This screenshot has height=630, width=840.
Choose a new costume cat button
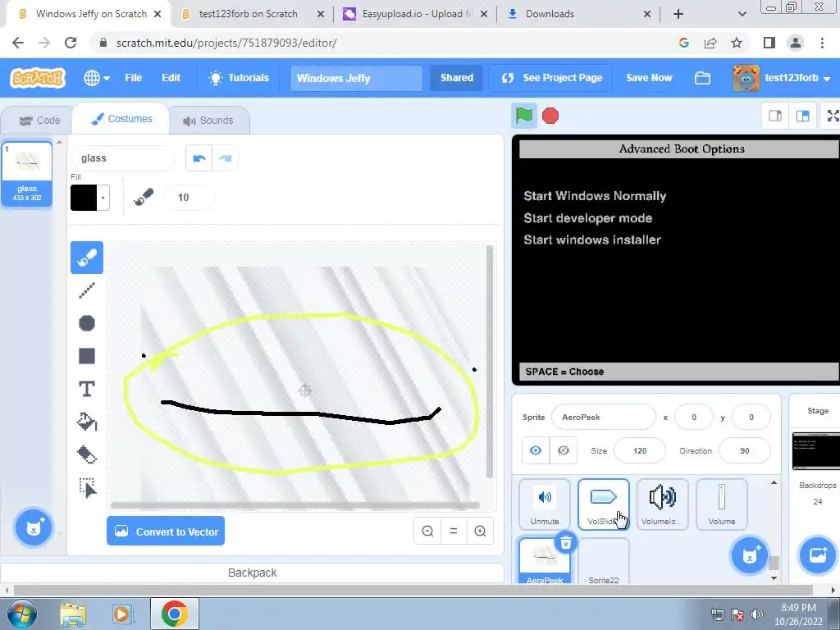point(33,527)
